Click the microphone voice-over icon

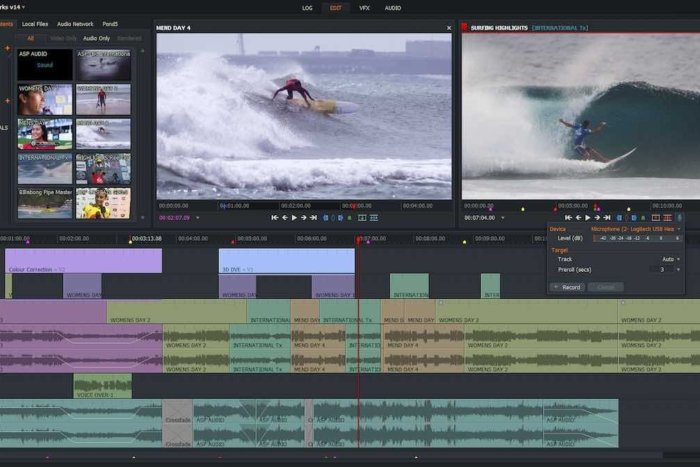[680, 217]
